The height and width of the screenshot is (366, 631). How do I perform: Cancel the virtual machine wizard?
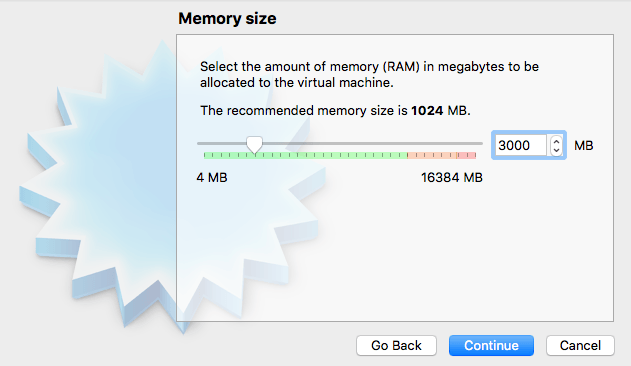click(x=580, y=345)
